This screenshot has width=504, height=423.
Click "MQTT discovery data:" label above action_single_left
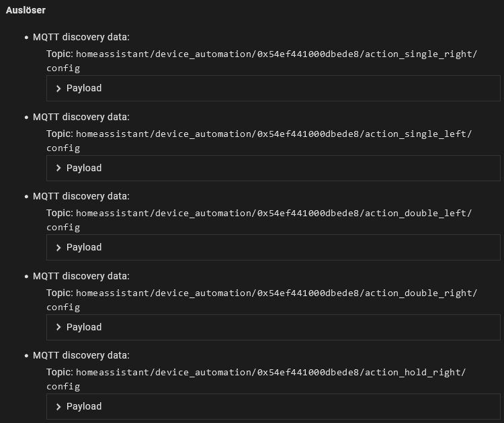(x=81, y=117)
